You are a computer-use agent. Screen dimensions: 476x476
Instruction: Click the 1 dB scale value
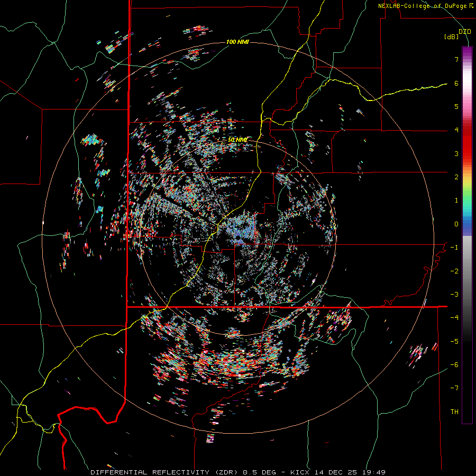point(456,200)
